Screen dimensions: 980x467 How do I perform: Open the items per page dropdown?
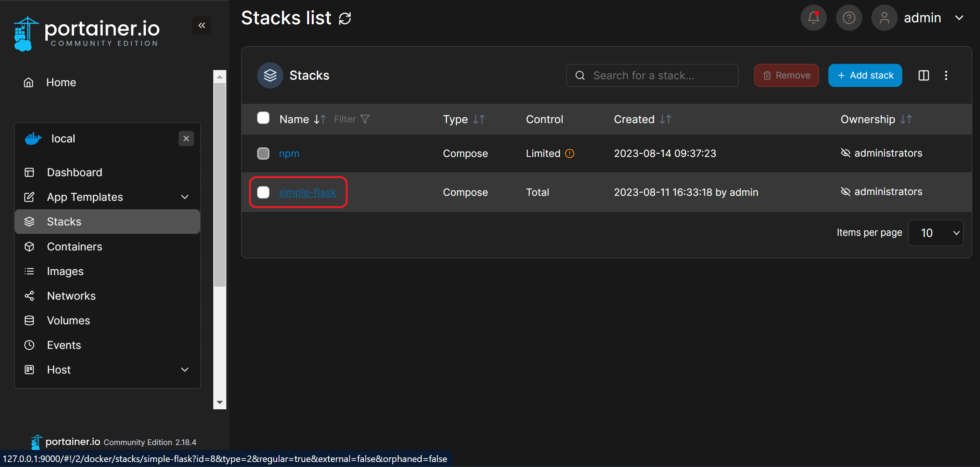click(935, 233)
